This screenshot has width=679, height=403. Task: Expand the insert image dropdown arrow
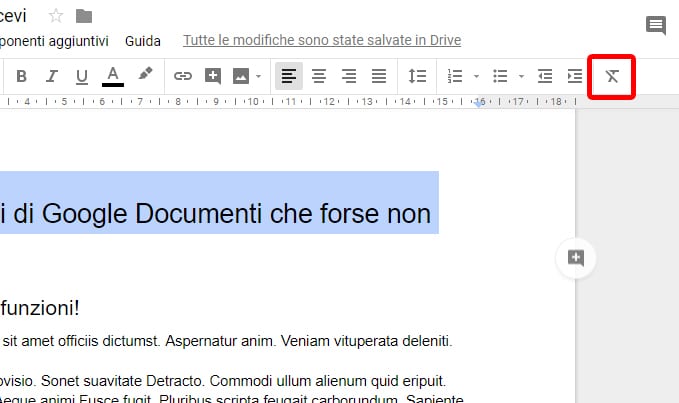pos(259,76)
